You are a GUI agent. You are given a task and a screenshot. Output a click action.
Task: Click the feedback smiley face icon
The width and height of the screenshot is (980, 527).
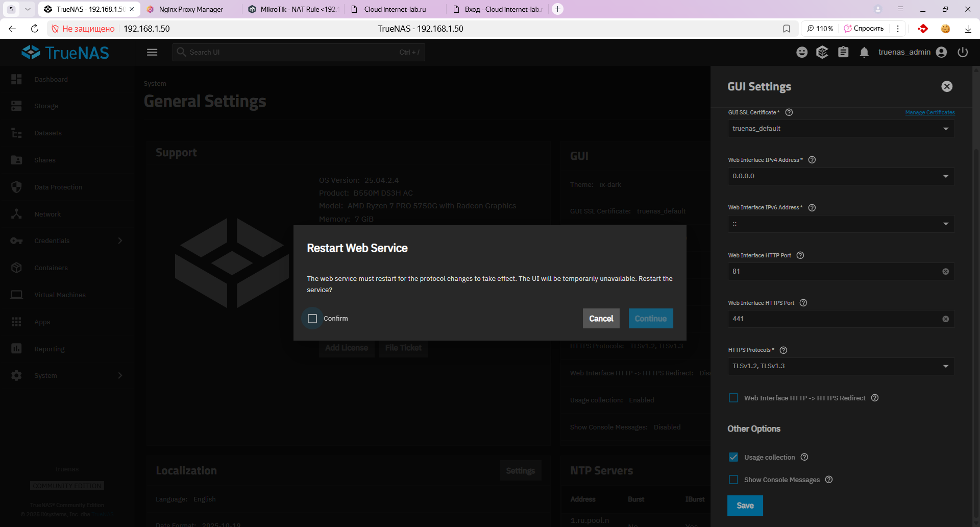point(802,52)
